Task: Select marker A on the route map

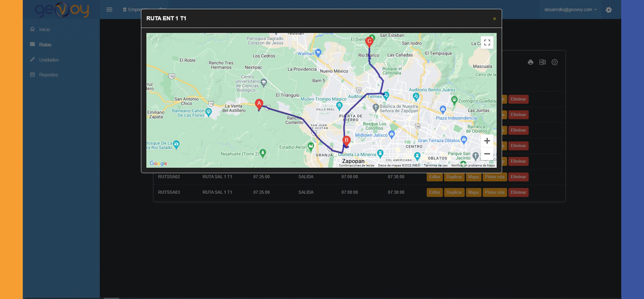Action: pyautogui.click(x=259, y=104)
